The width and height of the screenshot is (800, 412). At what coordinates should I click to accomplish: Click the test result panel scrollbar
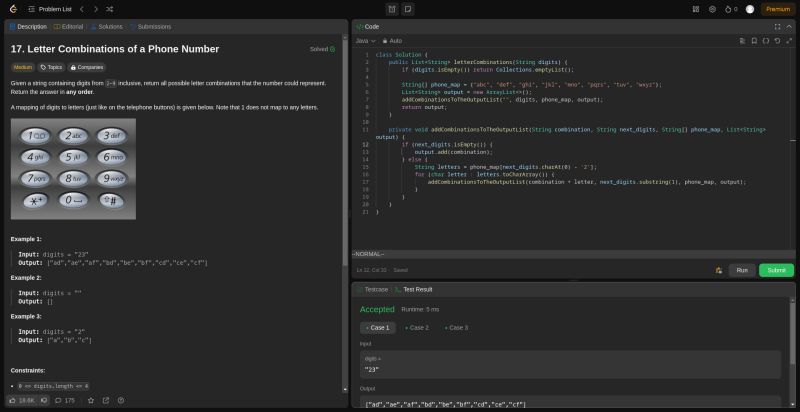792,331
